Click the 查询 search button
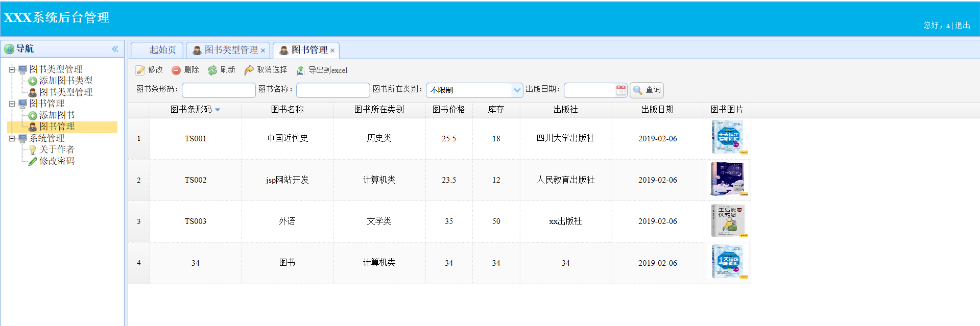 pyautogui.click(x=647, y=90)
